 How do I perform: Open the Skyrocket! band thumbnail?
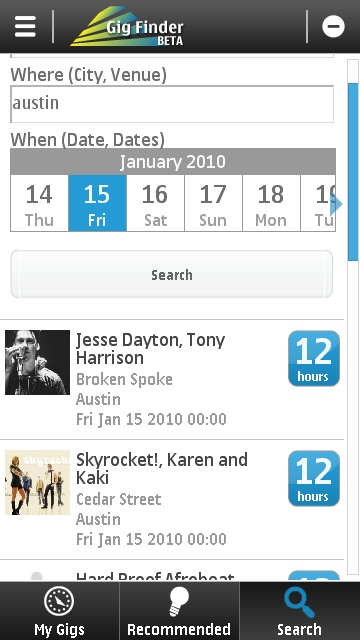pyautogui.click(x=37, y=482)
